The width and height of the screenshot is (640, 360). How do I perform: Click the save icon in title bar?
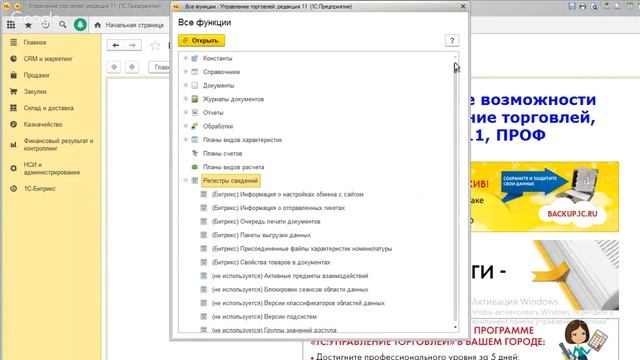(x=572, y=6)
